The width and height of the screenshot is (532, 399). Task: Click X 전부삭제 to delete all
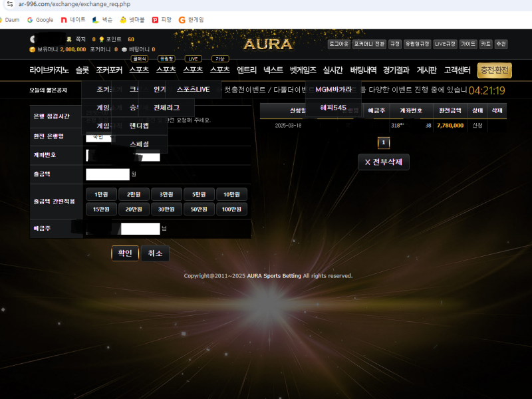[x=383, y=162]
